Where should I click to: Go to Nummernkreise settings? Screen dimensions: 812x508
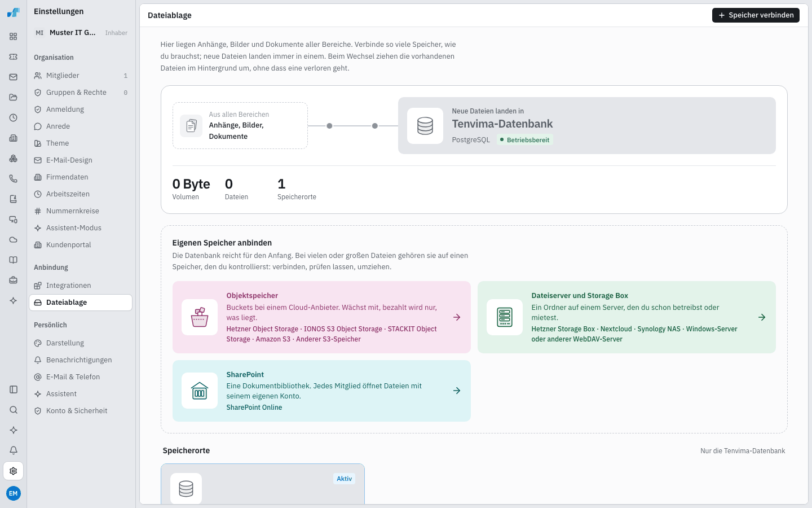tap(81, 211)
